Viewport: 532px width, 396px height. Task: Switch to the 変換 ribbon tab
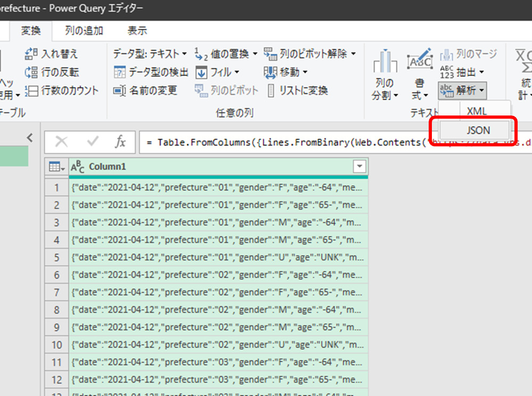(31, 31)
